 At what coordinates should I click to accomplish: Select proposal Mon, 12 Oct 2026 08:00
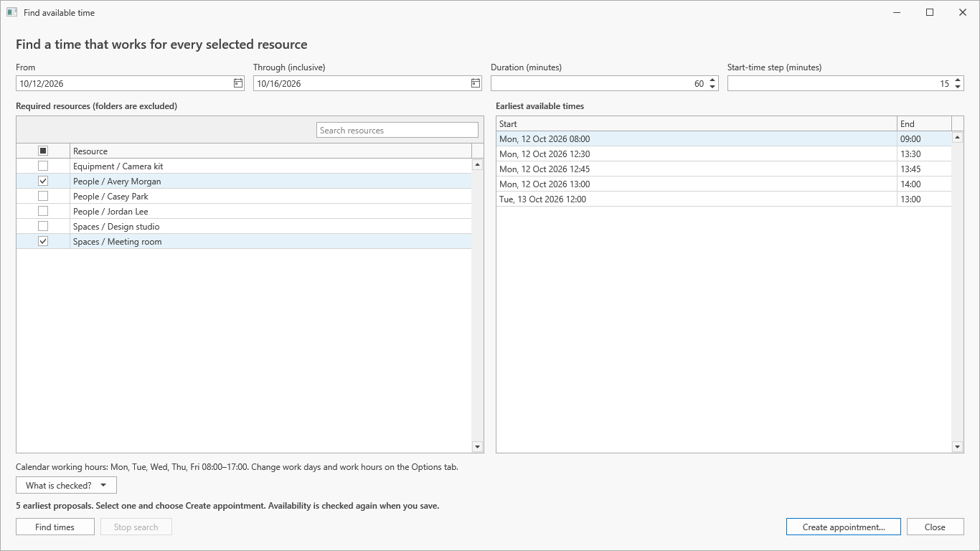point(724,138)
